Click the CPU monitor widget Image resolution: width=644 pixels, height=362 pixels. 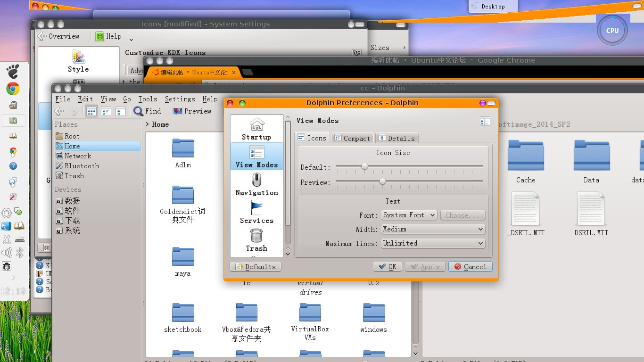[612, 31]
